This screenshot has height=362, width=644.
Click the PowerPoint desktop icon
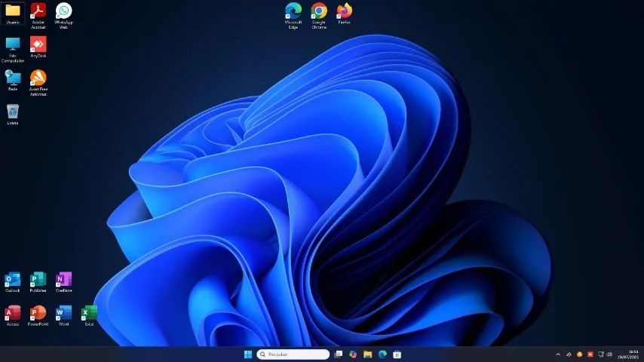(x=38, y=313)
